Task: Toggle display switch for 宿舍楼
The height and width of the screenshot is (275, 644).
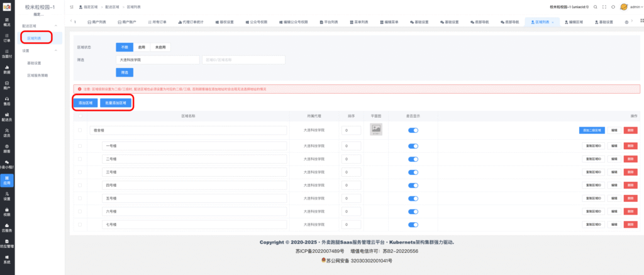Action: coord(413,130)
